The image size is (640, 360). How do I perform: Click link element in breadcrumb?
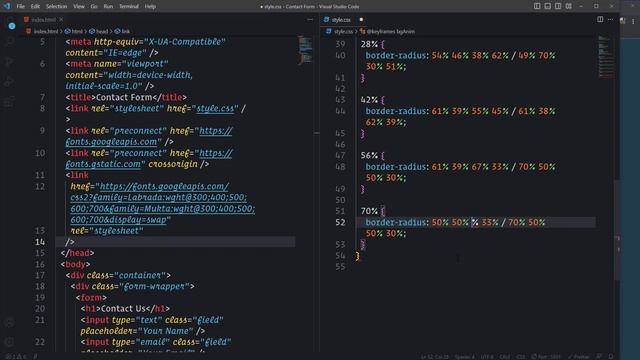(126, 31)
